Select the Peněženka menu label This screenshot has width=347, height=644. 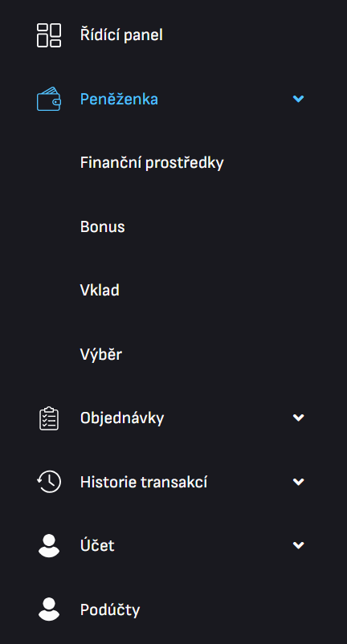point(119,99)
